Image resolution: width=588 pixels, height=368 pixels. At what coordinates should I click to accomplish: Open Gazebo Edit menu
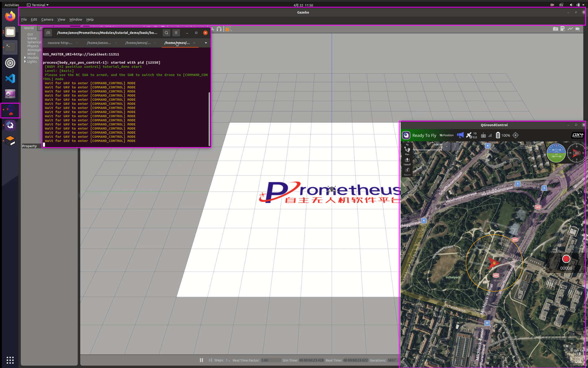(x=34, y=19)
